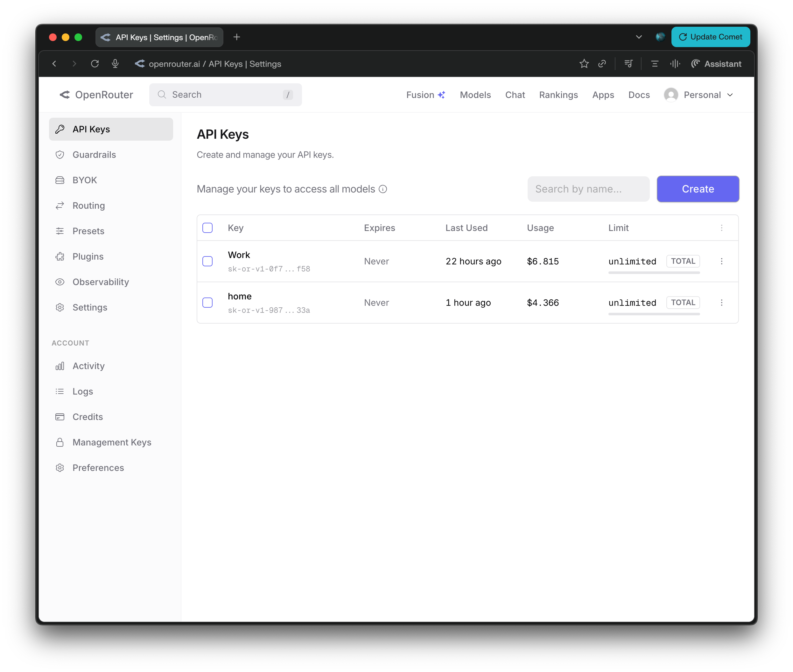Open Settings in the sidebar

[111, 307]
